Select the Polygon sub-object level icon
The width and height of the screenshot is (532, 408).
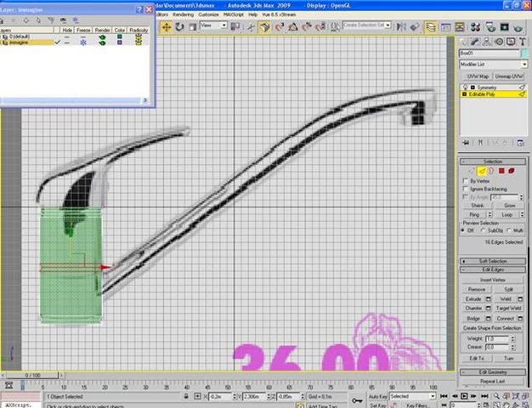click(502, 171)
